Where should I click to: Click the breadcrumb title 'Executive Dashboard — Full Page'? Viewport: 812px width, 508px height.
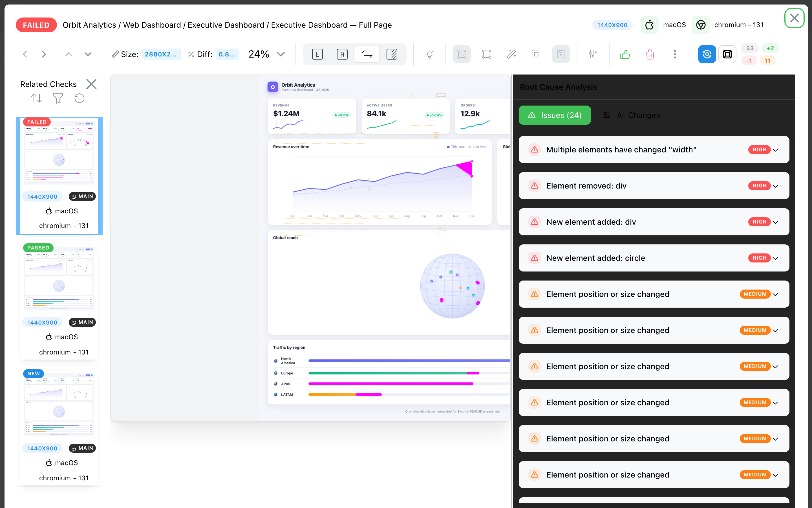pos(331,25)
